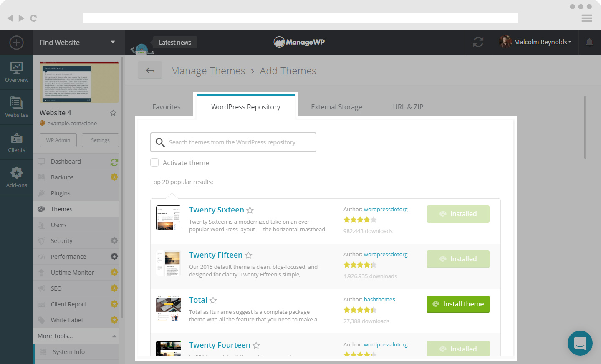Open Plugins in the site menu

point(76,193)
